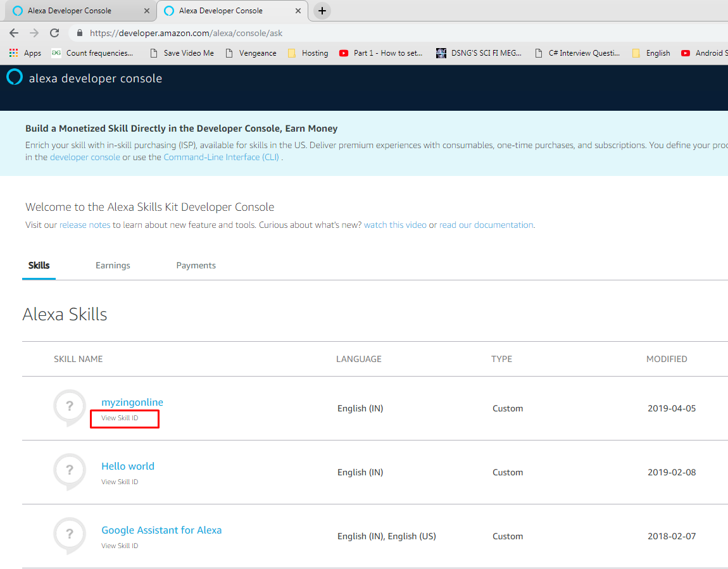
Task: Click the MODIFIED column header
Action: [x=667, y=359]
